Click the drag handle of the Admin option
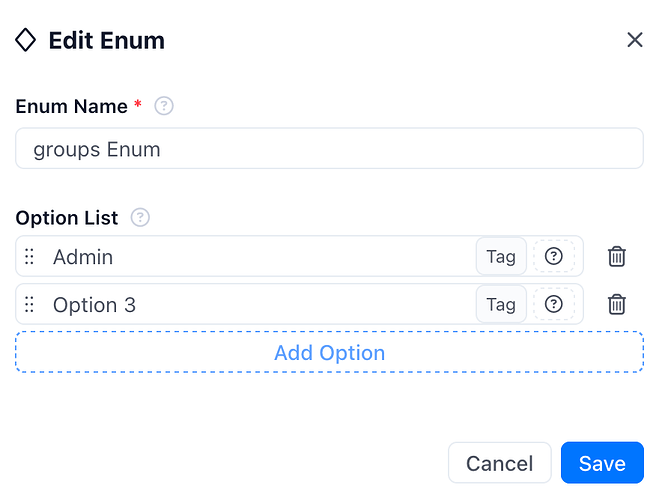The height and width of the screenshot is (500, 658). tap(29, 257)
